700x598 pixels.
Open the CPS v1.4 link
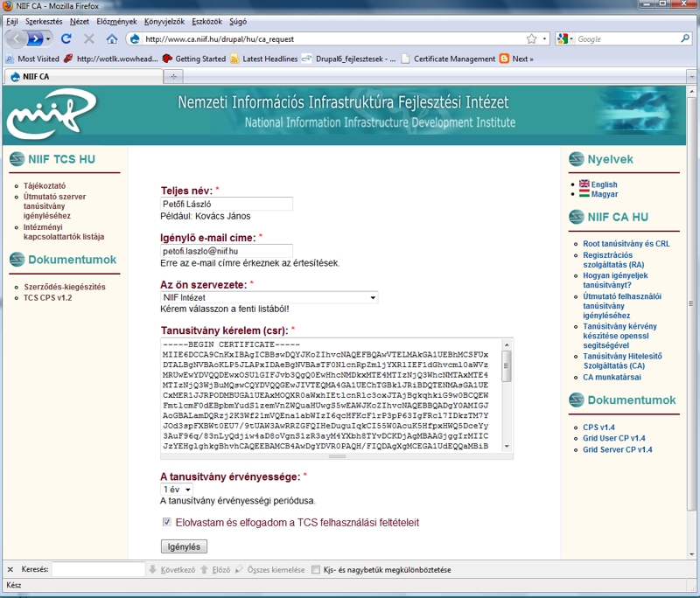tap(598, 427)
